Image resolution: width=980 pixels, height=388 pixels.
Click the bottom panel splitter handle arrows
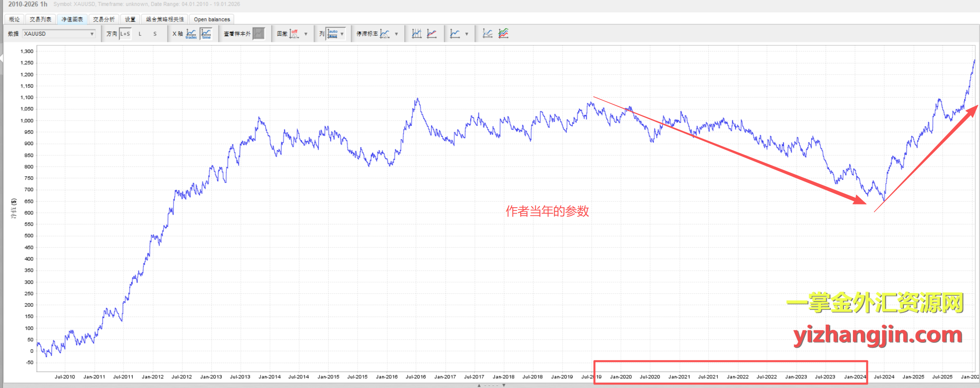491,385
